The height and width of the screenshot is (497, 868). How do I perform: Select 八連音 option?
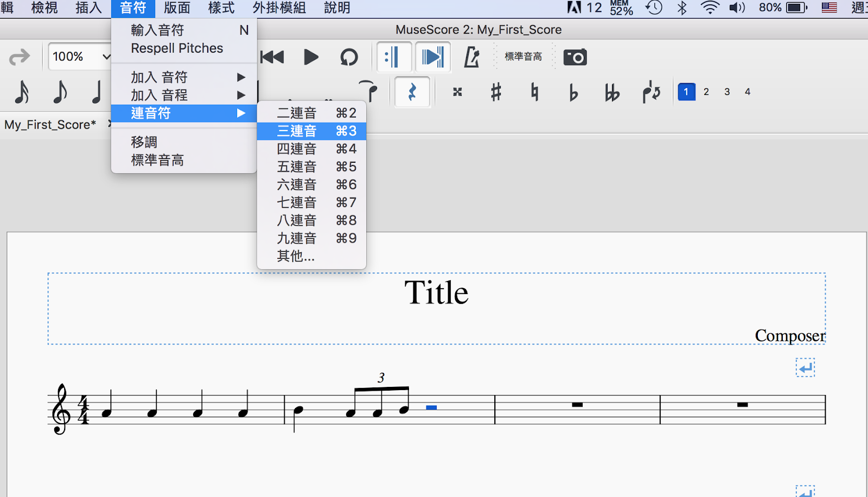coord(311,220)
